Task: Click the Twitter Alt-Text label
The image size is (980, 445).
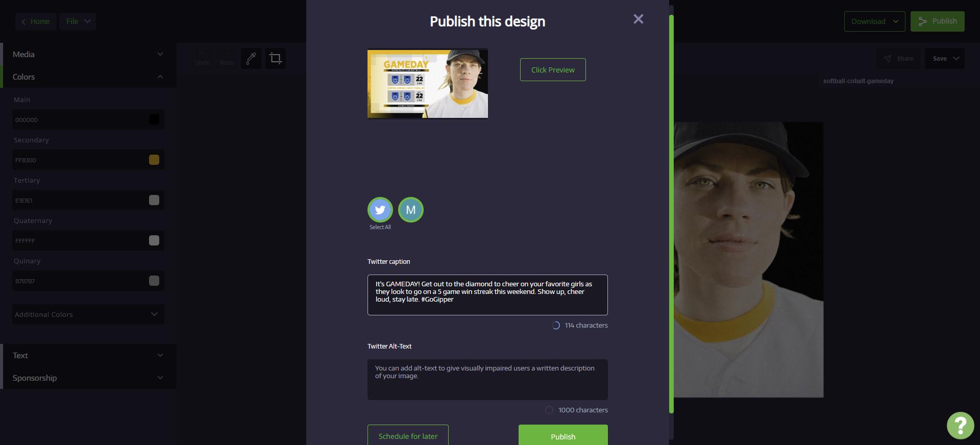Action: pyautogui.click(x=389, y=346)
